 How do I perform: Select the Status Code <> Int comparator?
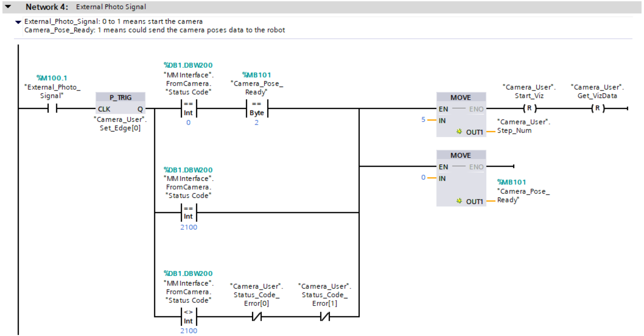pos(188,317)
